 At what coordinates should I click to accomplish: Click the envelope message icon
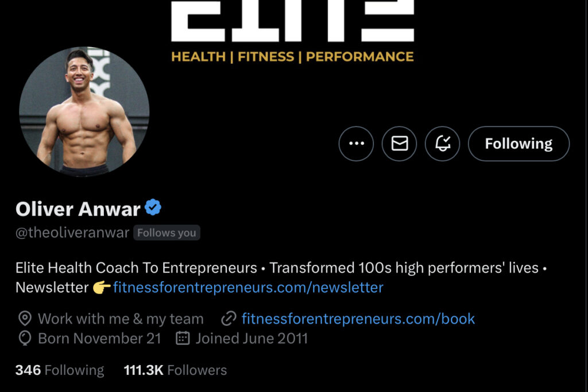click(400, 144)
